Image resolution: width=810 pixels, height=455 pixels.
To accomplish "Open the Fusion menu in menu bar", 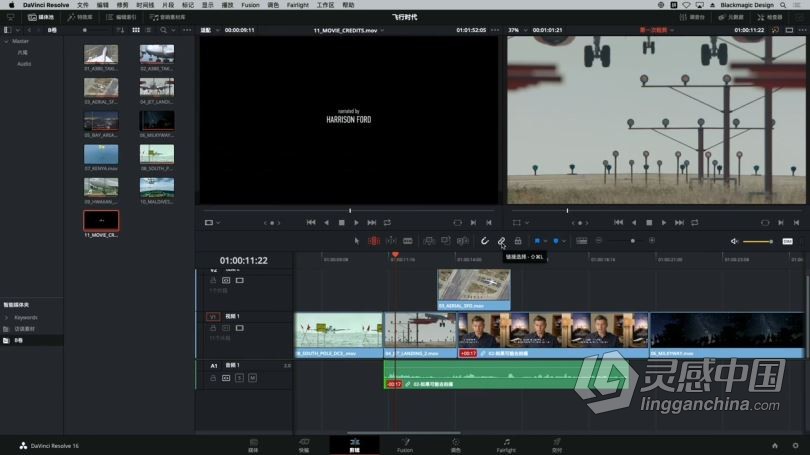I will 251,5.
